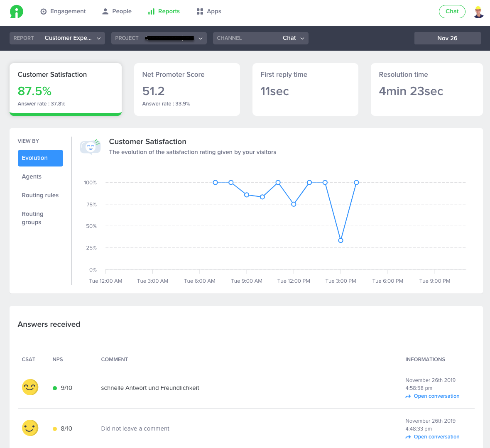490x448 pixels.
Task: Click the arrow icon for the 4:58:58 pm conversation
Action: [408, 397]
